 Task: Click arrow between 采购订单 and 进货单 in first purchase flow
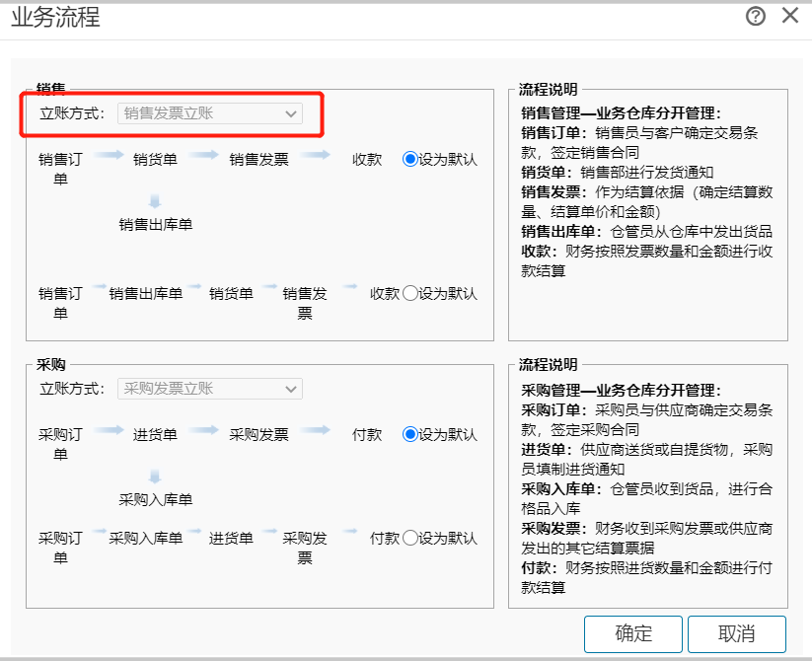pyautogui.click(x=111, y=430)
